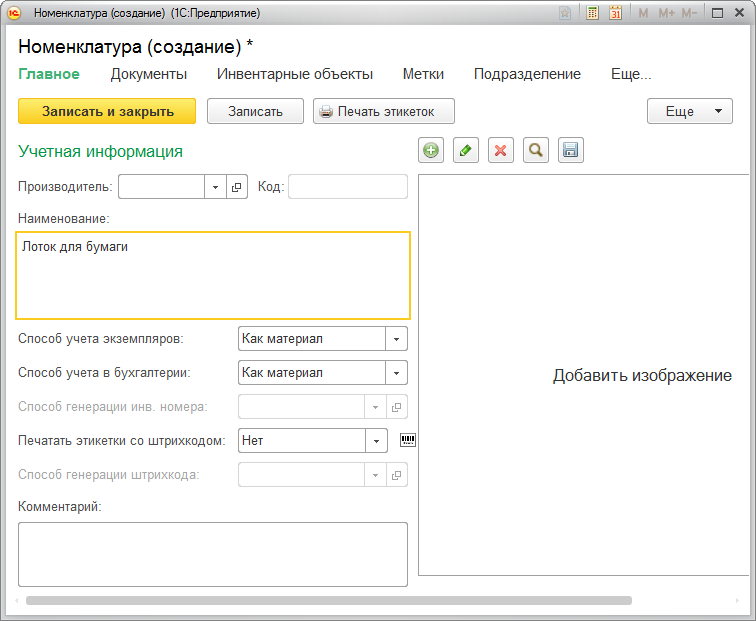The height and width of the screenshot is (621, 756).
Task: Click the magnifier view image icon
Action: tap(536, 150)
